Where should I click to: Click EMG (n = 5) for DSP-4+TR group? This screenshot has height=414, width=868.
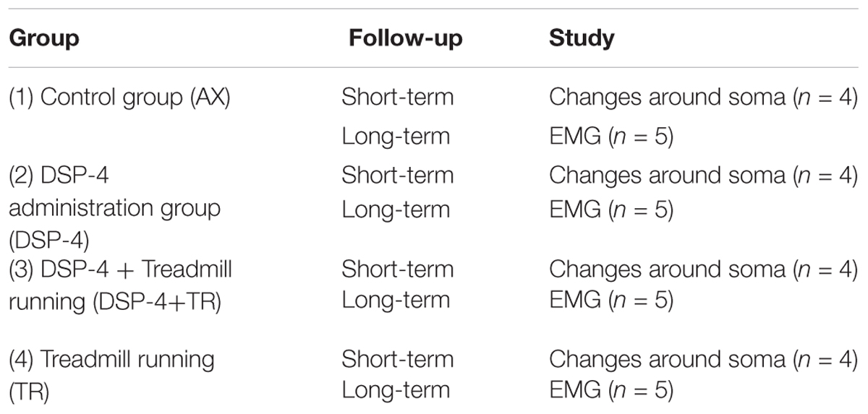[611, 300]
